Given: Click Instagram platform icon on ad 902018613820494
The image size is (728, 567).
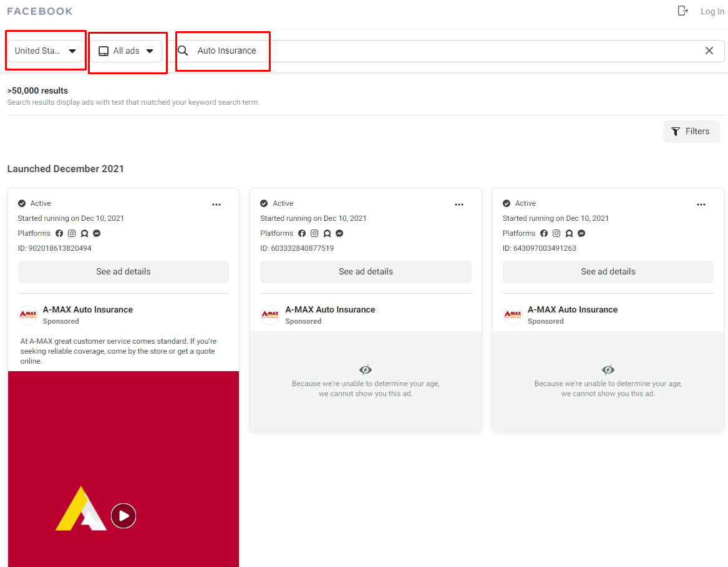Looking at the screenshot, I should pyautogui.click(x=72, y=233).
